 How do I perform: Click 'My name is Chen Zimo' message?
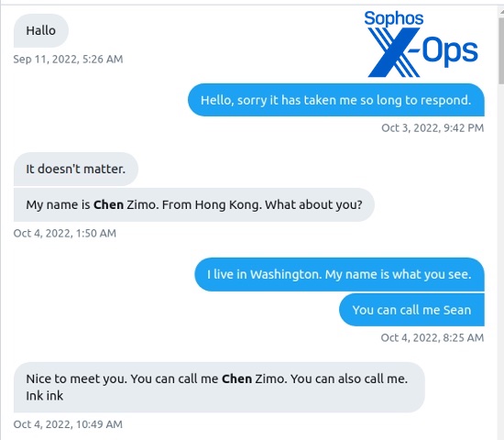(194, 205)
